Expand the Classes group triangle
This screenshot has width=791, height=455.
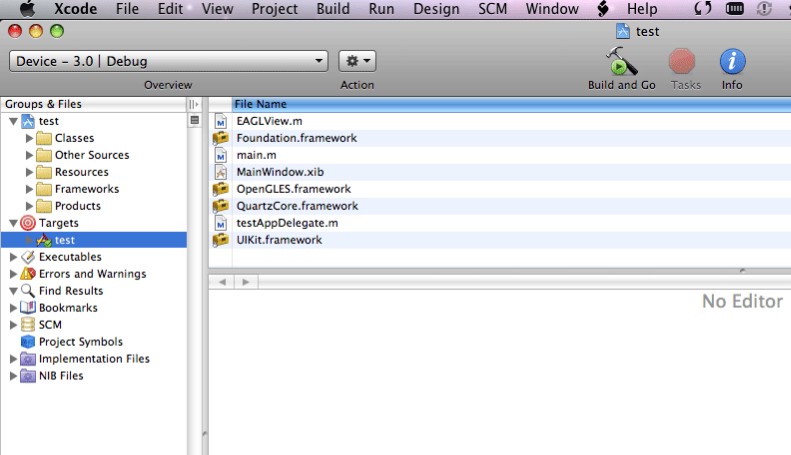coord(29,138)
